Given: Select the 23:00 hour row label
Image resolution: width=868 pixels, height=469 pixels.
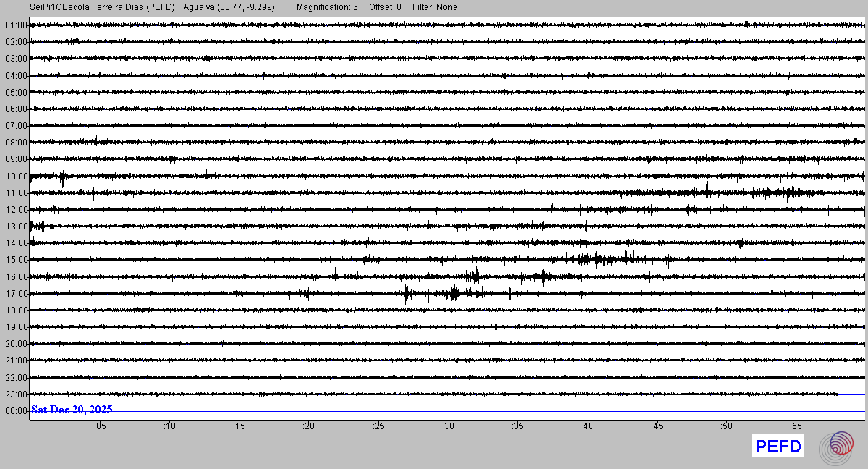Looking at the screenshot, I should (15, 394).
